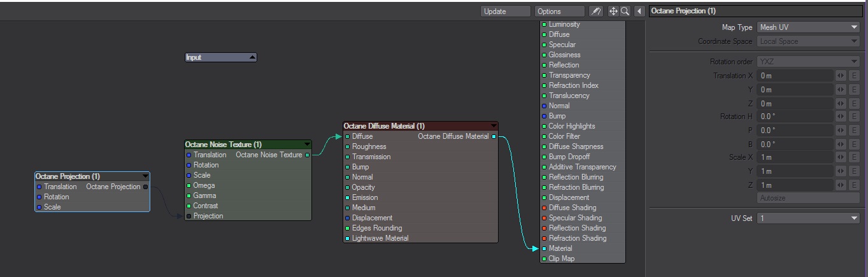Click the Octane Noise Texture output socket
The width and height of the screenshot is (868, 277).
click(x=308, y=155)
